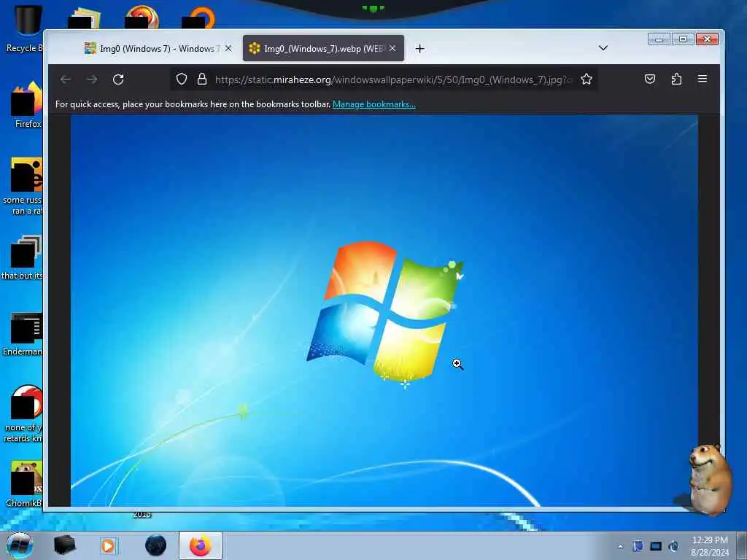Select the 'some russ' desktop icon
This screenshot has height=560, width=747.
coord(23,186)
